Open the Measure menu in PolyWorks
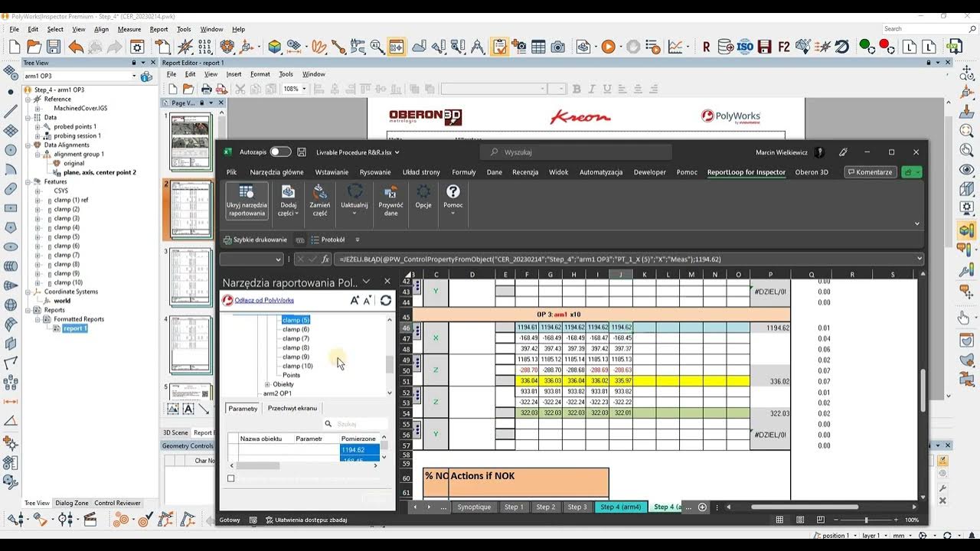This screenshot has height=551, width=980. 129,29
